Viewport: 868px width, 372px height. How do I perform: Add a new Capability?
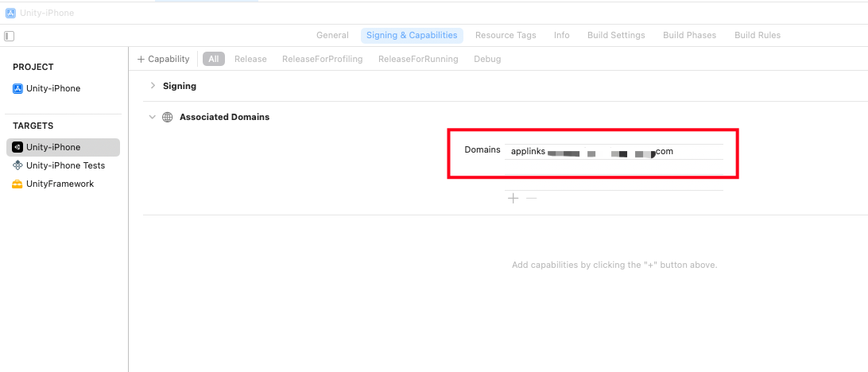(163, 60)
